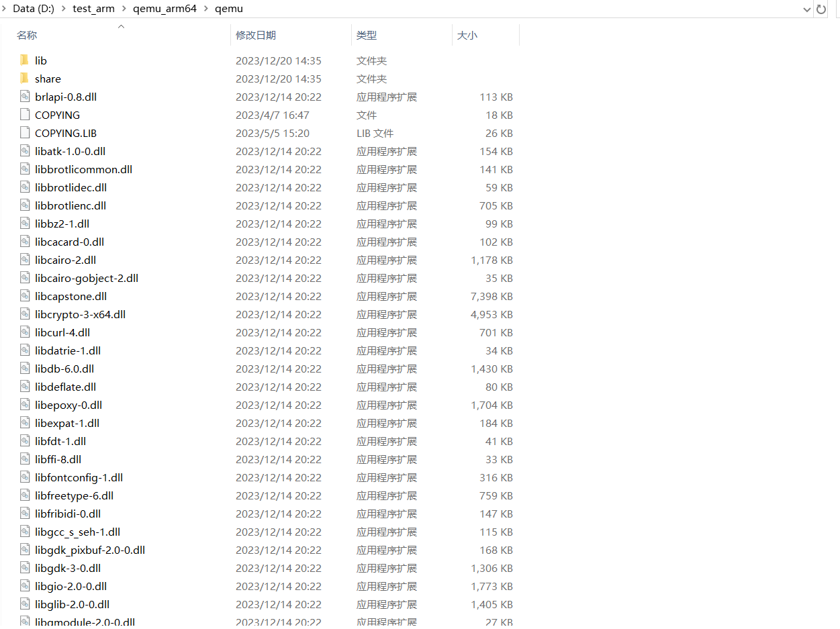This screenshot has width=840, height=629.
Task: Navigate to Data (D:) in the breadcrumb
Action: [34, 9]
